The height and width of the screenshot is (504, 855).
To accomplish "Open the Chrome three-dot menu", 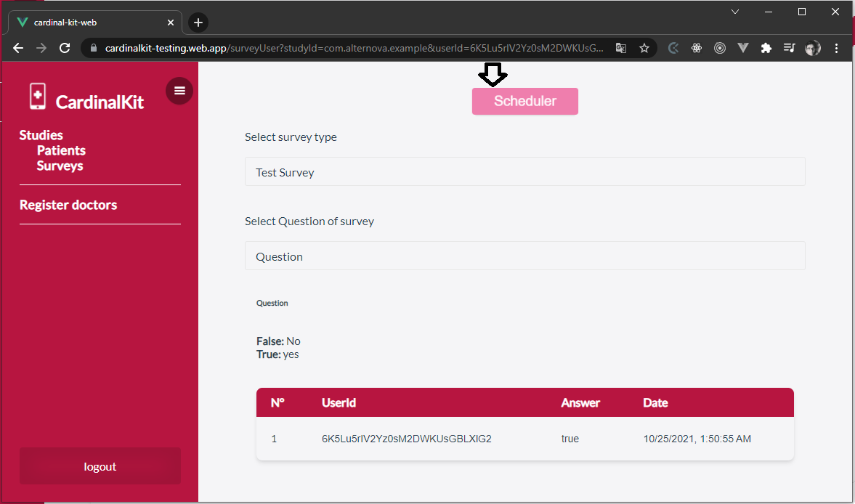I will [837, 48].
